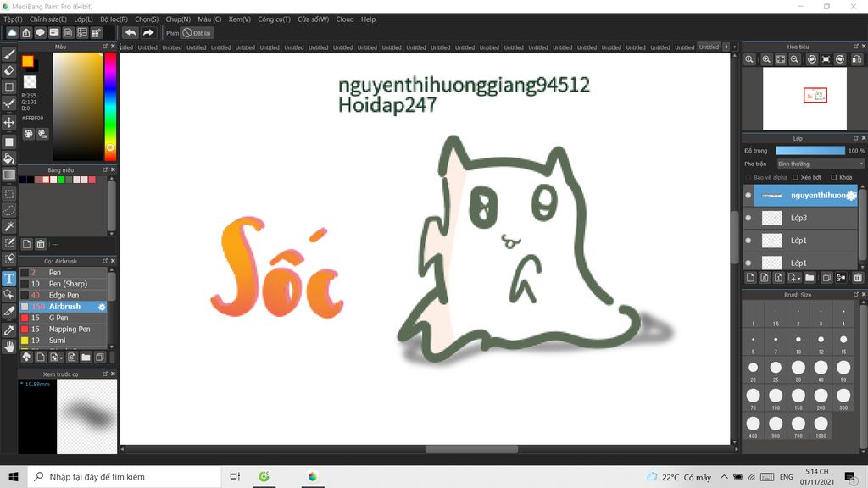Select the G Pen brush

[63, 318]
